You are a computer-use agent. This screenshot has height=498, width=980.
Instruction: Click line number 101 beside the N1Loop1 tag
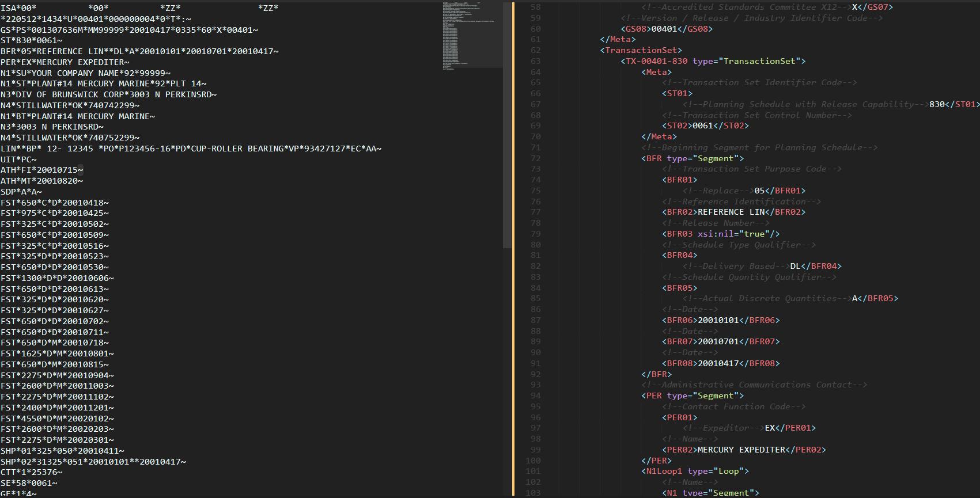click(x=533, y=471)
